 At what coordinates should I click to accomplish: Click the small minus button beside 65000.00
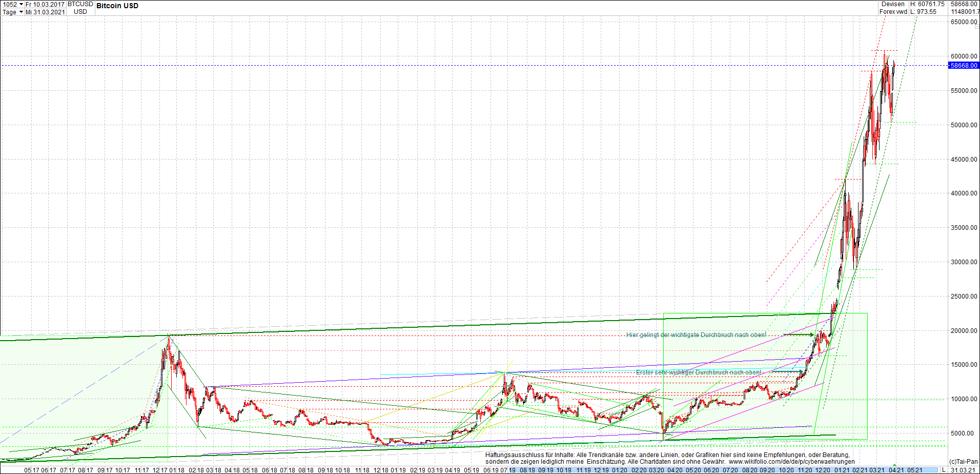(x=976, y=26)
